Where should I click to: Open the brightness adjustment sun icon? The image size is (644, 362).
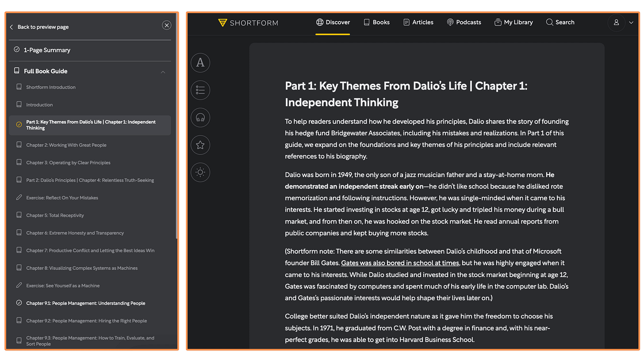pyautogui.click(x=200, y=172)
